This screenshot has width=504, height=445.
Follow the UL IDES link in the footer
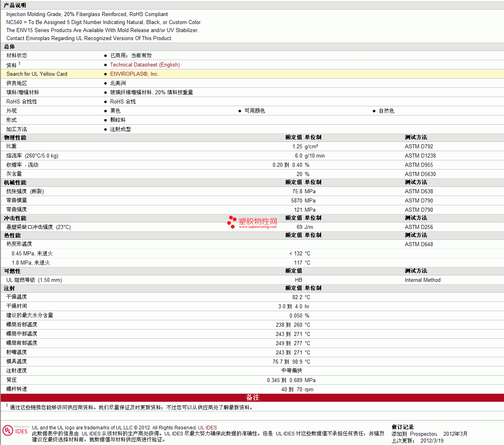coord(207,427)
